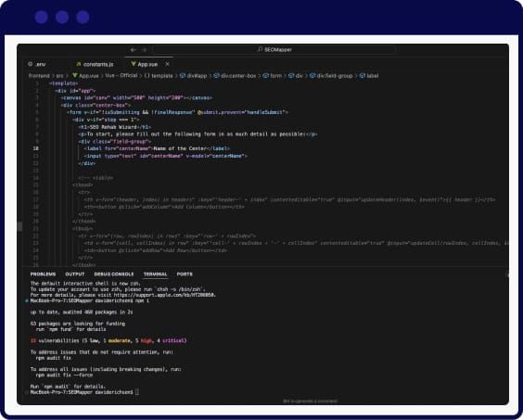Click '63 packages are looking for funding' line

click(78, 324)
